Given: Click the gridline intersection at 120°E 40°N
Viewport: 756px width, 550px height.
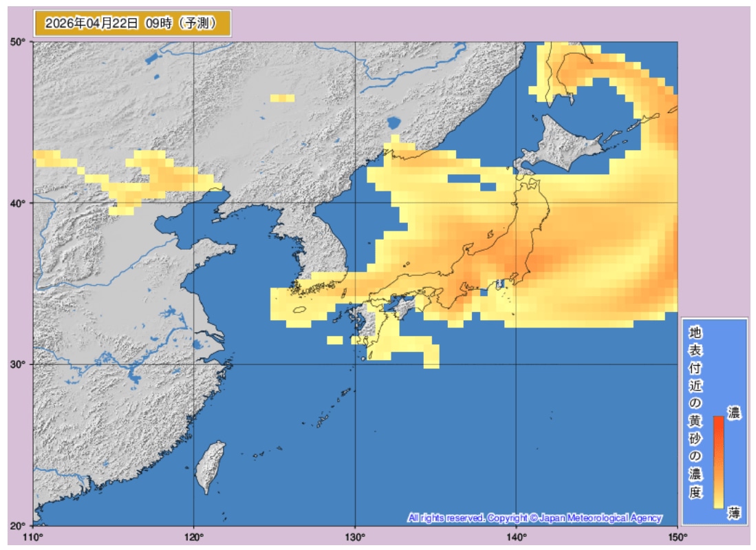Looking at the screenshot, I should (194, 203).
